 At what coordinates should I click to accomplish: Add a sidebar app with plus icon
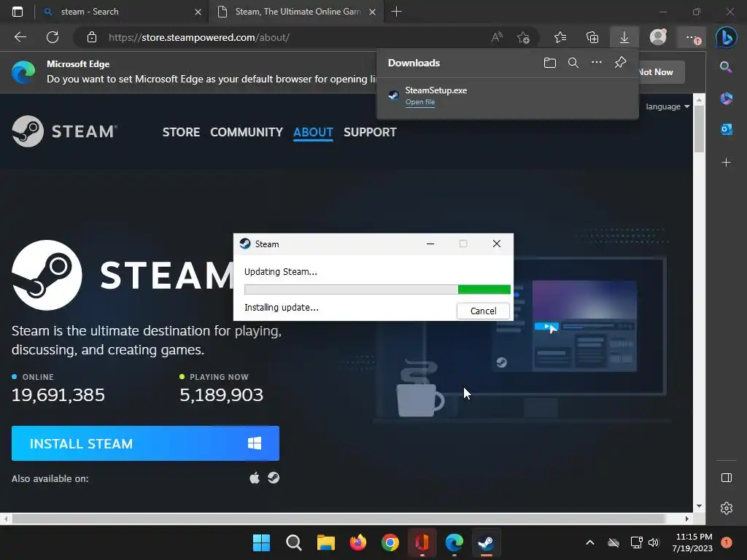(x=726, y=163)
